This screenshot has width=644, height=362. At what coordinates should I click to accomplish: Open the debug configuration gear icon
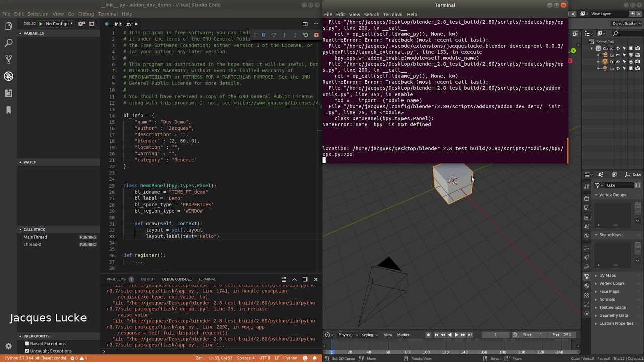coord(82,24)
